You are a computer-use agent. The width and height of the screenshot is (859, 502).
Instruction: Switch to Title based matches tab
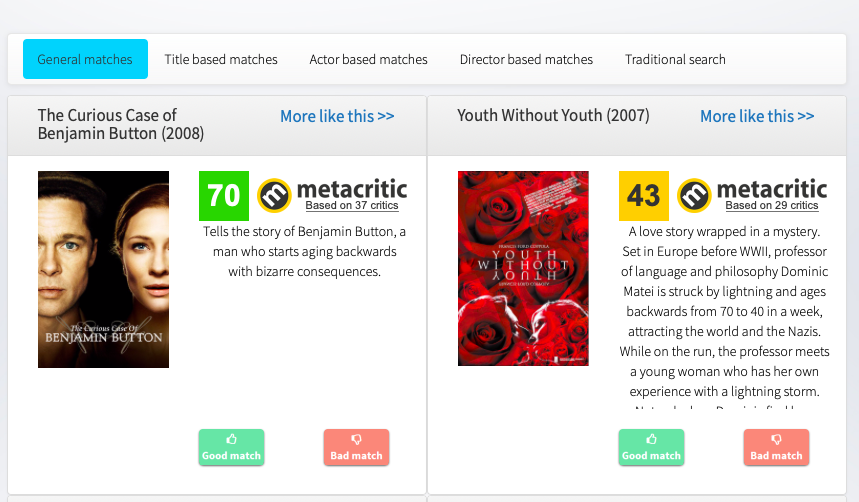coord(221,59)
